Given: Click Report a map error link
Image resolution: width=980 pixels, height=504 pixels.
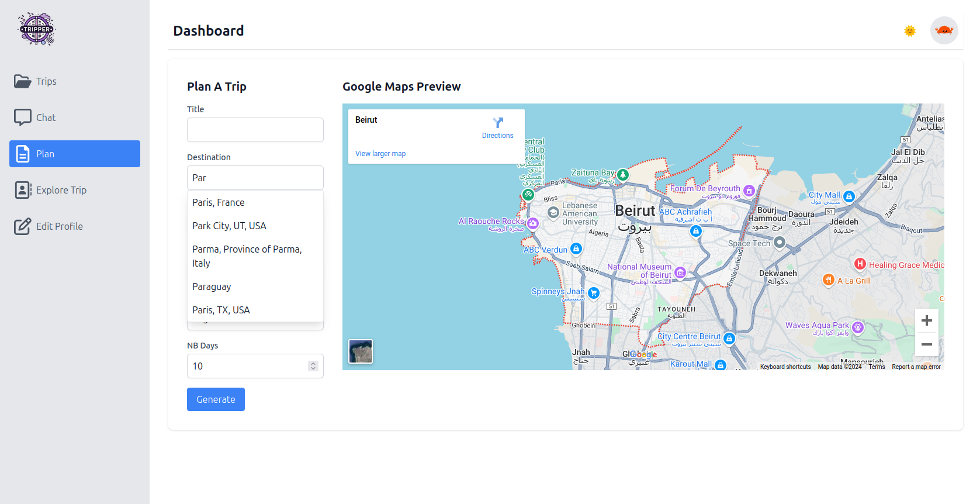Looking at the screenshot, I should point(916,367).
